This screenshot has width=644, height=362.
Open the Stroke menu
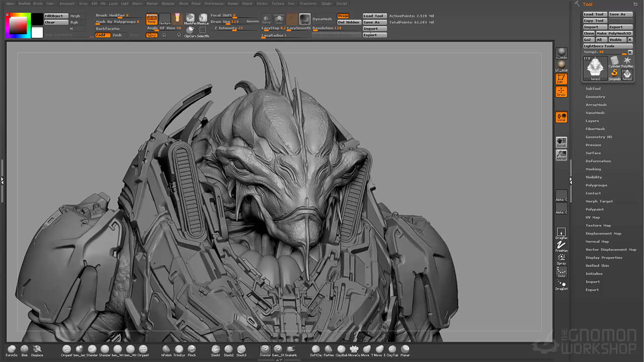tap(262, 4)
